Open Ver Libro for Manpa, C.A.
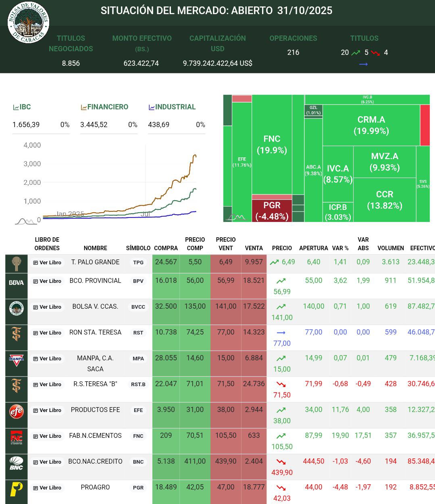The width and height of the screenshot is (435, 504). tap(47, 359)
